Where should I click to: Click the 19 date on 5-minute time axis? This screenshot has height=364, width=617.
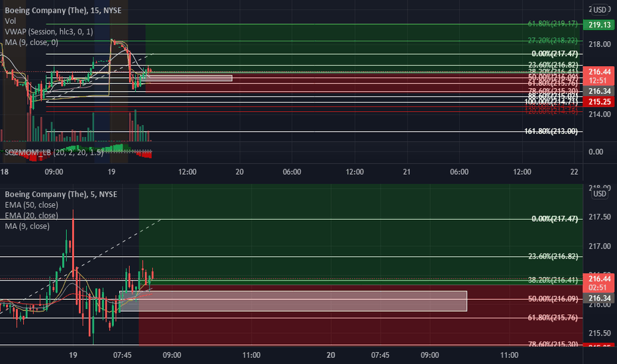click(x=73, y=355)
